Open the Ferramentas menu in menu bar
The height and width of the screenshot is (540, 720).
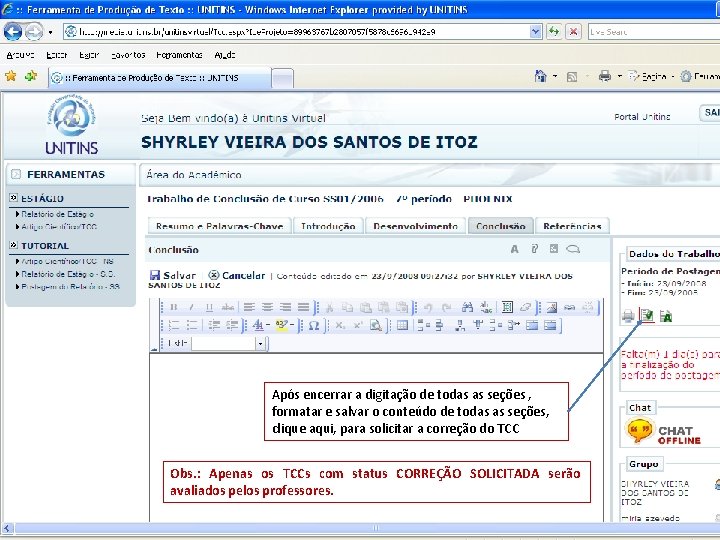pyautogui.click(x=179, y=55)
